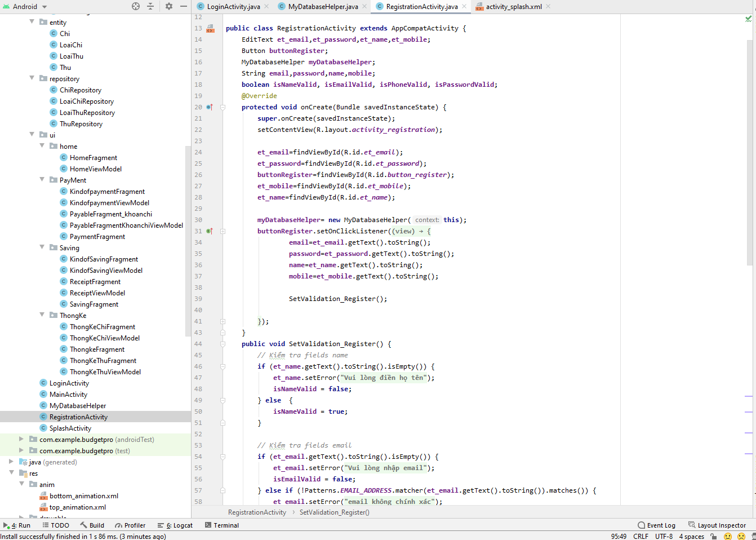The height and width of the screenshot is (540, 756).
Task: Expand java (generated) folder
Action: pos(11,461)
